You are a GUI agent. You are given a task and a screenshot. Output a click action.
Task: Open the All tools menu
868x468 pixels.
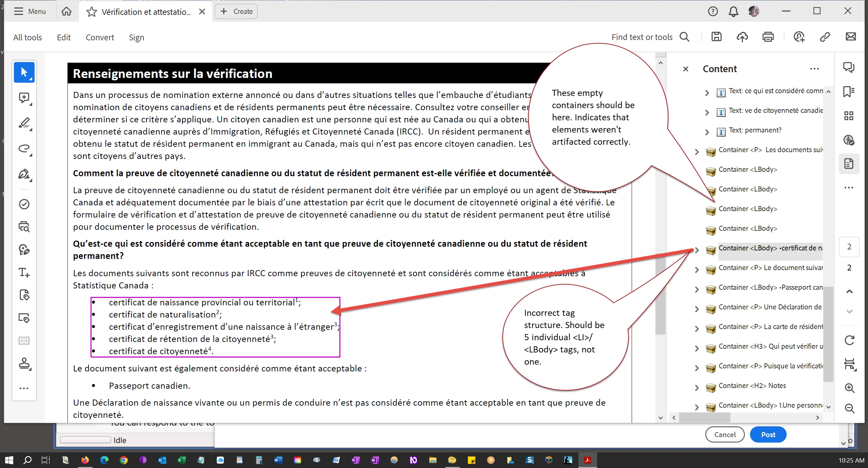[27, 37]
